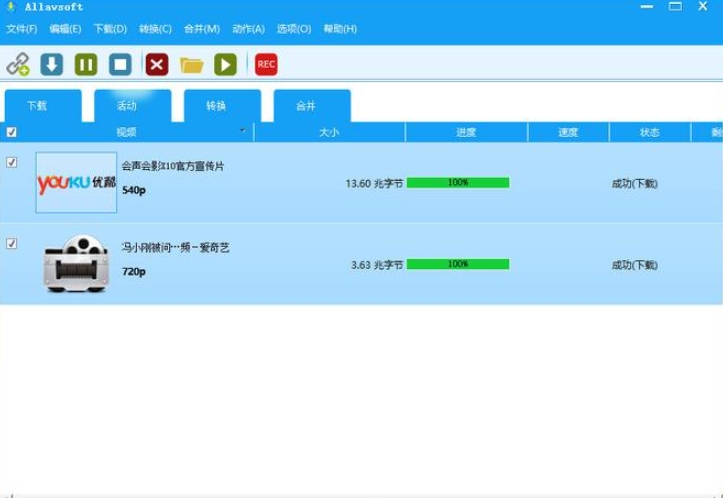Play the video with green play icon

[x=225, y=64]
